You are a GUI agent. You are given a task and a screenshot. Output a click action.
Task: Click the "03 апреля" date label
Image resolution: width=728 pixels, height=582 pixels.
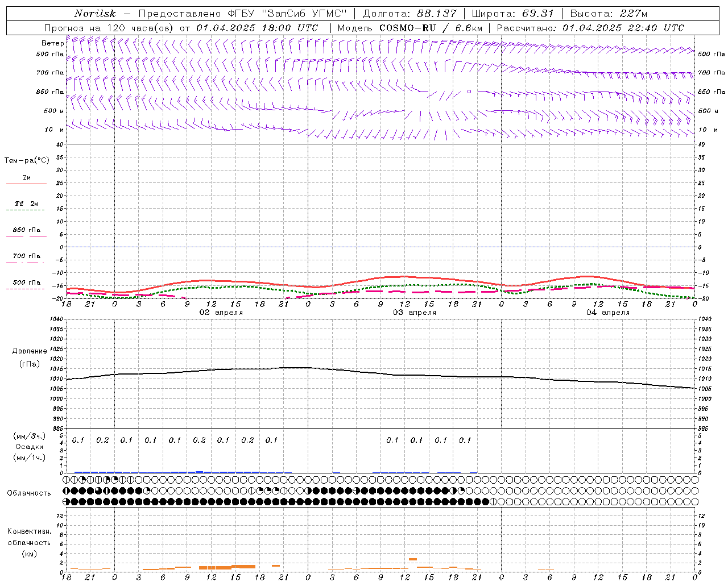click(x=415, y=313)
